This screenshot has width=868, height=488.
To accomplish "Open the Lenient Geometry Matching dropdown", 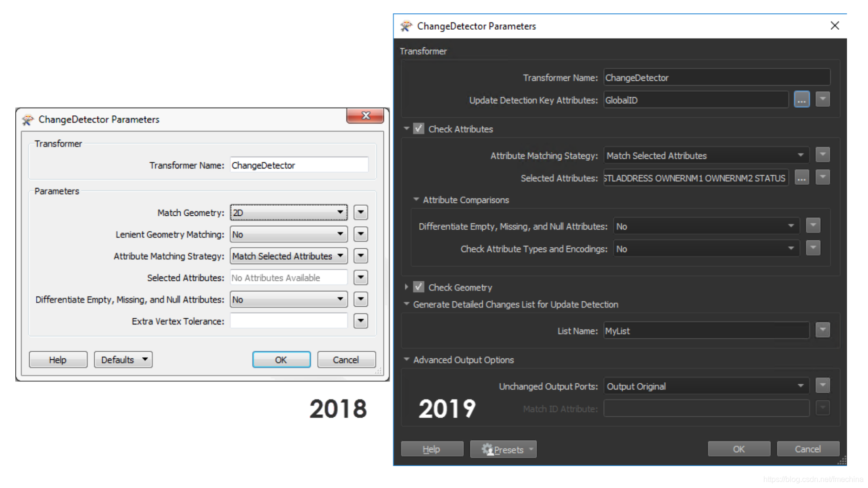I will click(289, 234).
